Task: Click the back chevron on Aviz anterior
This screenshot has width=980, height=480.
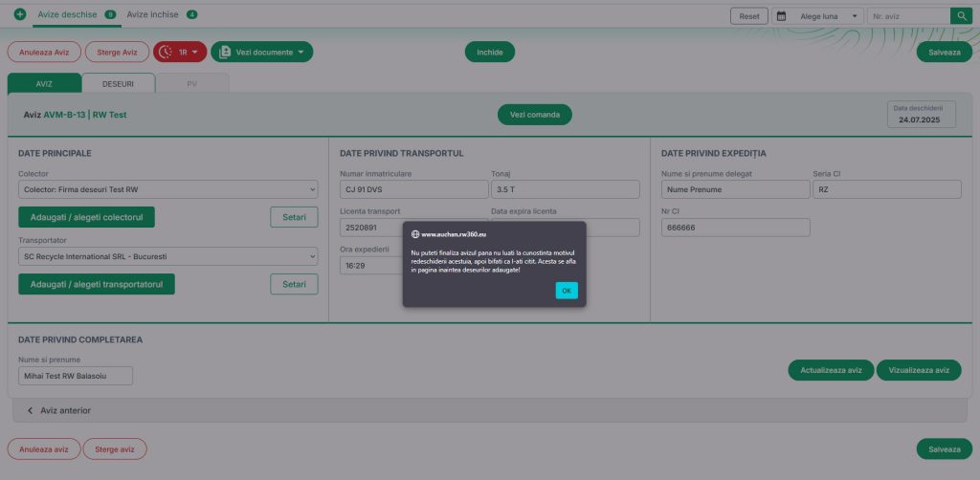Action: pyautogui.click(x=30, y=410)
